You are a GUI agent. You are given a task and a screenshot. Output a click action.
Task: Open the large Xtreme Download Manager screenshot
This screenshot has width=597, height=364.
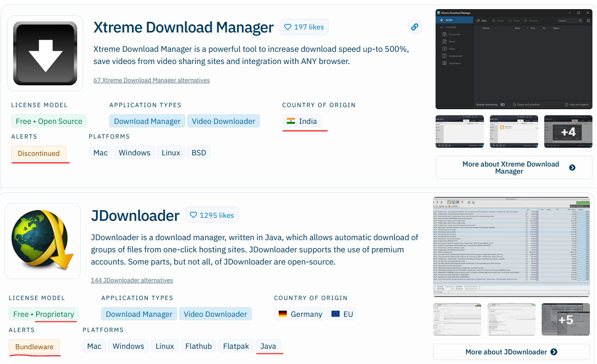click(x=514, y=59)
